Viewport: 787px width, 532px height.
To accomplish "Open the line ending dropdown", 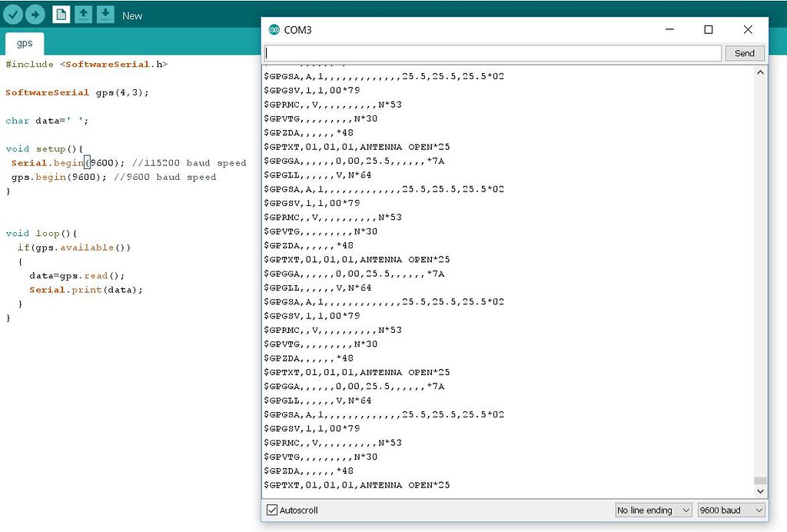I will tap(653, 510).
